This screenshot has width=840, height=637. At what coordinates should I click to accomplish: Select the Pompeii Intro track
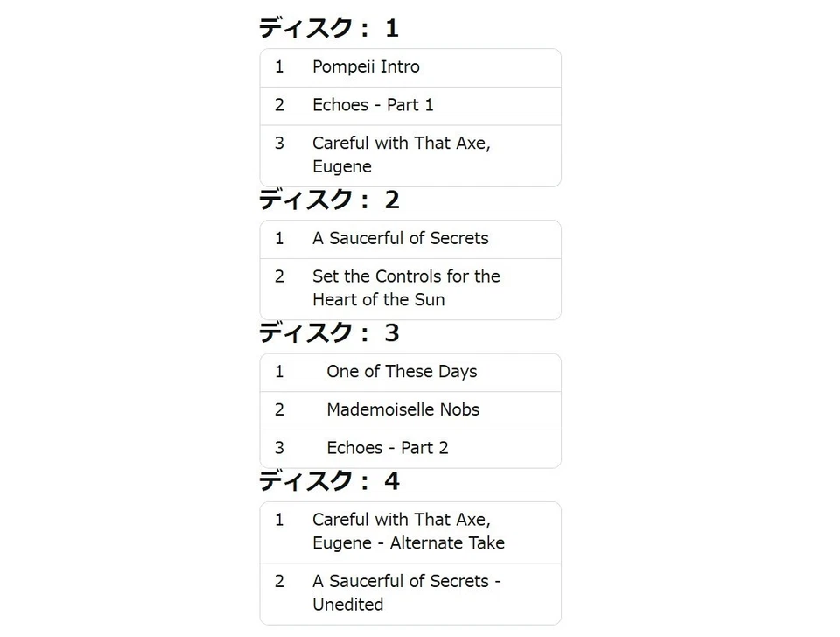(410, 67)
